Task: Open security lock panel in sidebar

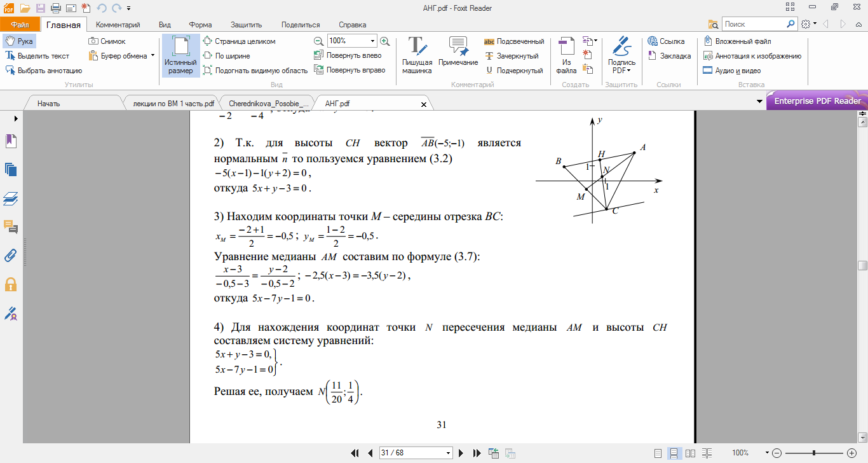Action: coord(11,284)
